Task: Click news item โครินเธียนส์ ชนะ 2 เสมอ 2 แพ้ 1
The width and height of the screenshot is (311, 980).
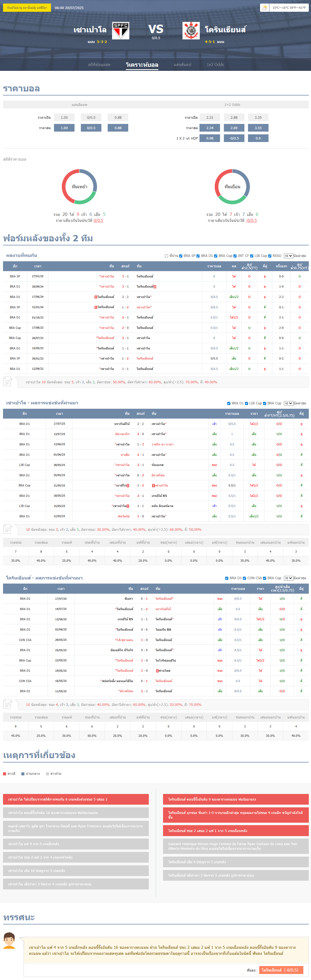Action: tap(236, 831)
